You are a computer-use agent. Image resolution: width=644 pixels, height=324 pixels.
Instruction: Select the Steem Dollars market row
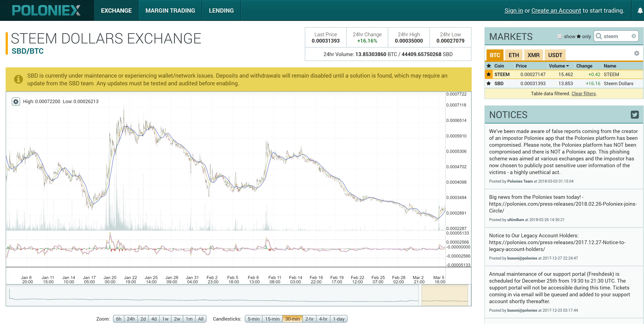click(x=564, y=83)
